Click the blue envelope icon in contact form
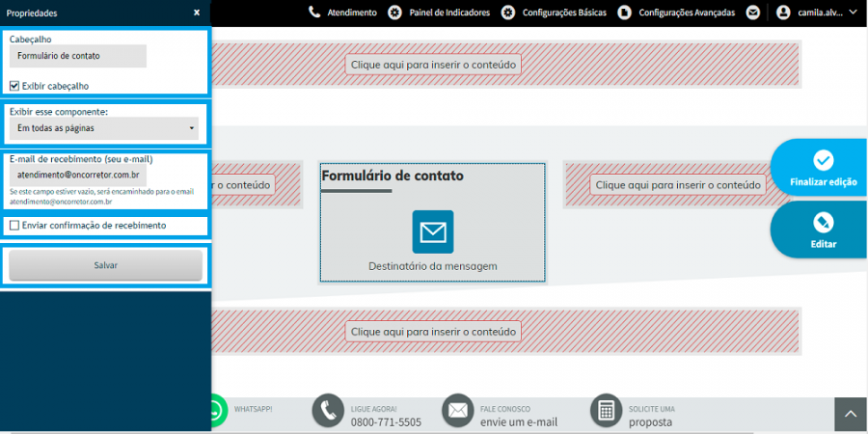 pos(432,231)
